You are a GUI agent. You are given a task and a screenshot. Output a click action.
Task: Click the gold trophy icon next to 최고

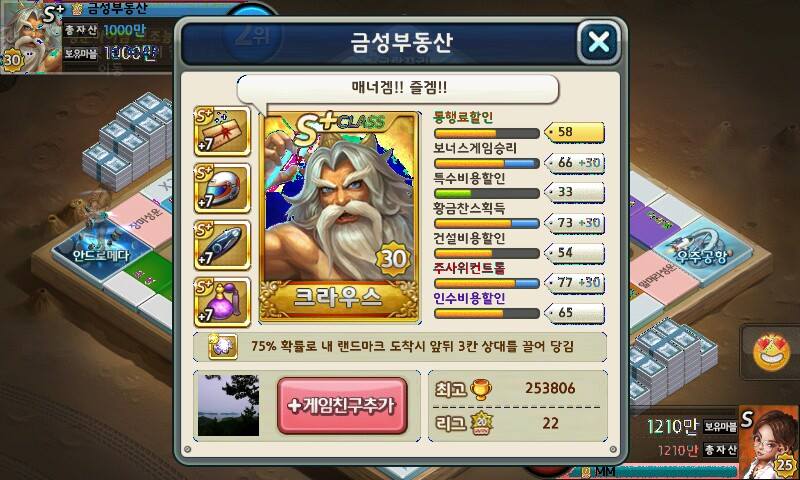[x=481, y=389]
